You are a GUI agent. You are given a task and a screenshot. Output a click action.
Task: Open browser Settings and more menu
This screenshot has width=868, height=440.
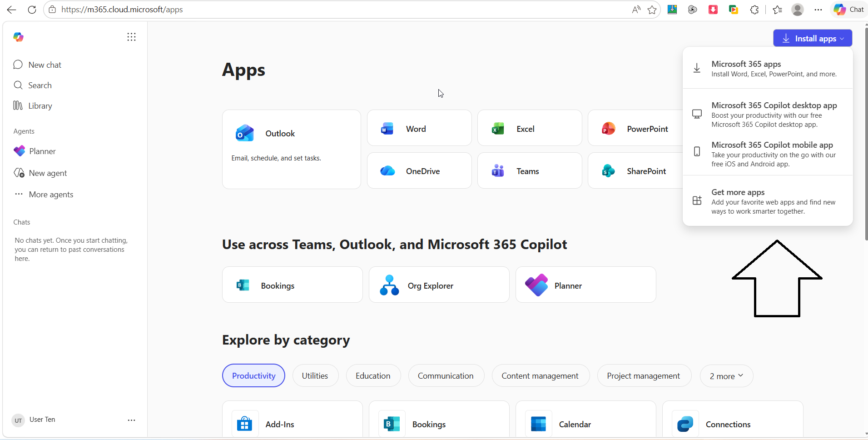818,10
